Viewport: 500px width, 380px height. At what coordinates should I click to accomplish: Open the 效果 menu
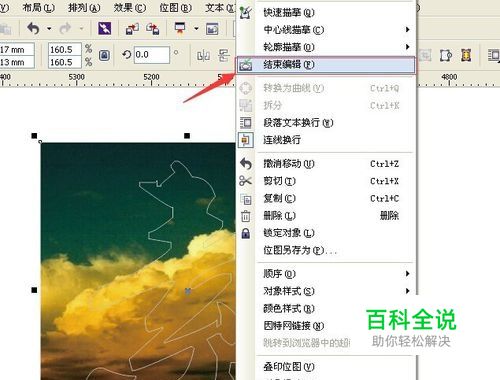[130, 7]
